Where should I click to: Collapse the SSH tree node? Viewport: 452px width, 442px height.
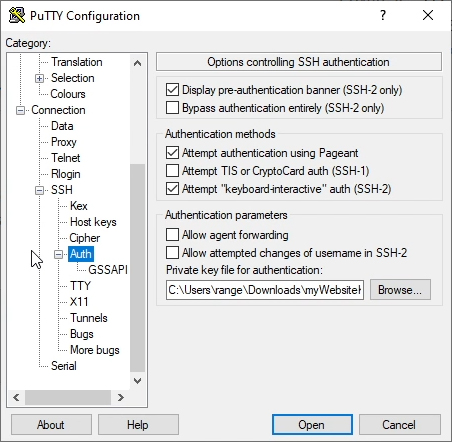(39, 190)
